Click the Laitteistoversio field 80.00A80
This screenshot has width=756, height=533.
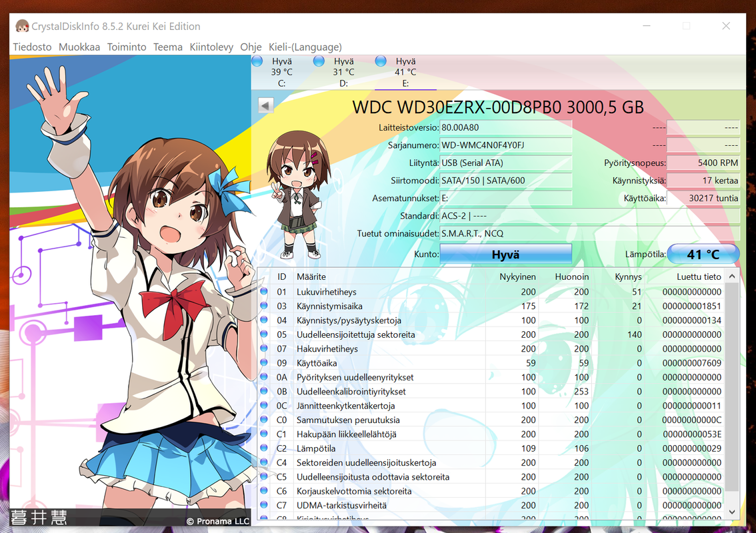(x=506, y=128)
